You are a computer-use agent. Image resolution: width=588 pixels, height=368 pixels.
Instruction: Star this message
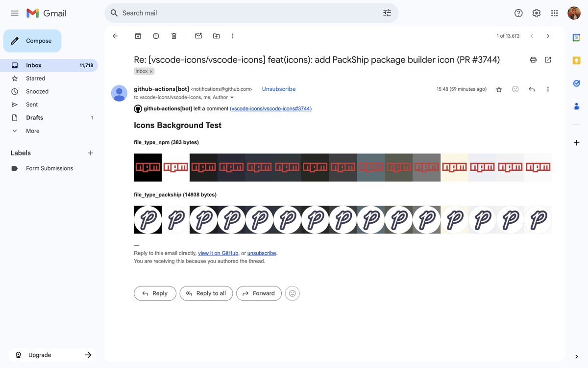499,89
